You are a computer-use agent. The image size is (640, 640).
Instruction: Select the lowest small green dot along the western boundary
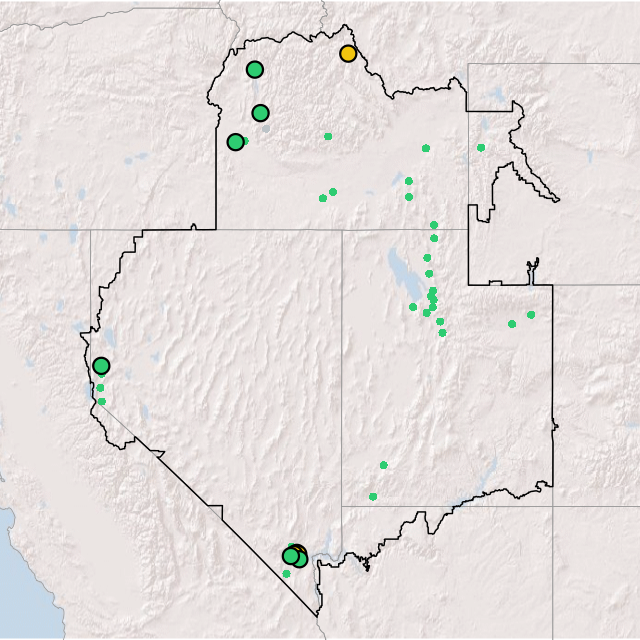[102, 402]
